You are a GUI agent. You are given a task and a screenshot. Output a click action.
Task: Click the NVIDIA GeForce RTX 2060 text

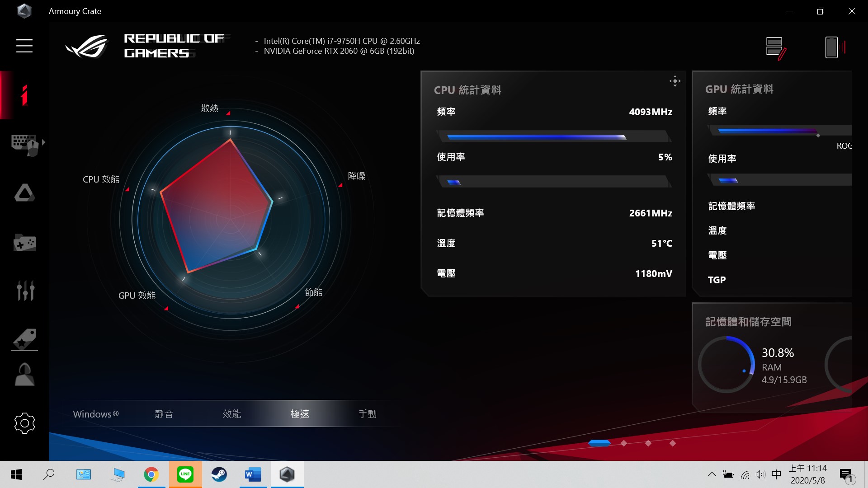point(339,51)
